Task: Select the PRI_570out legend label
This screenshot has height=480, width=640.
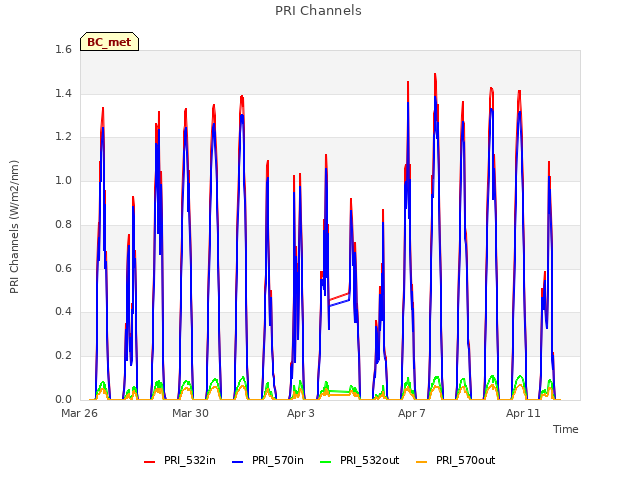Action: coord(466,460)
